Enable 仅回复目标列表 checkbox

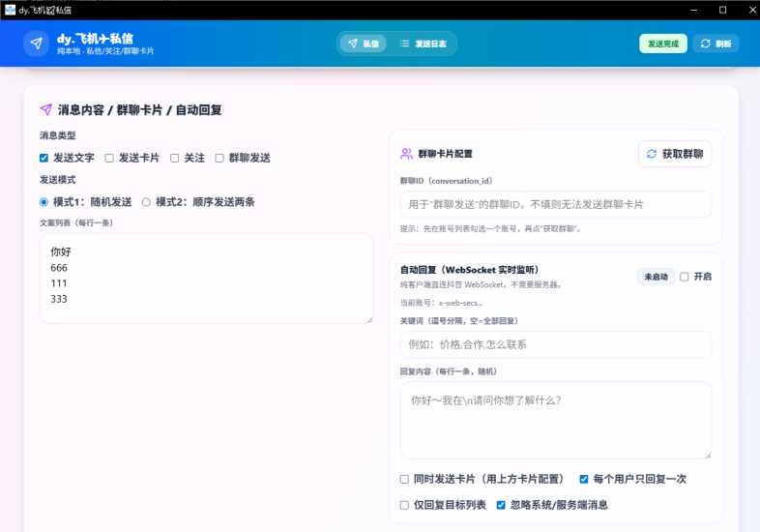pos(404,505)
